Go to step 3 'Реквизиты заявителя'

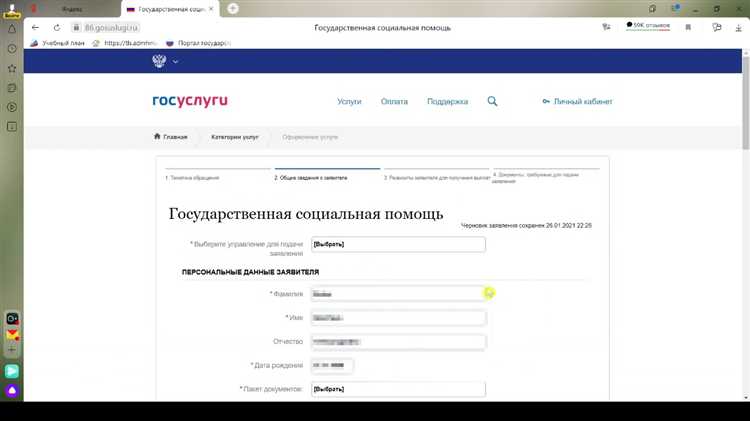pyautogui.click(x=437, y=177)
